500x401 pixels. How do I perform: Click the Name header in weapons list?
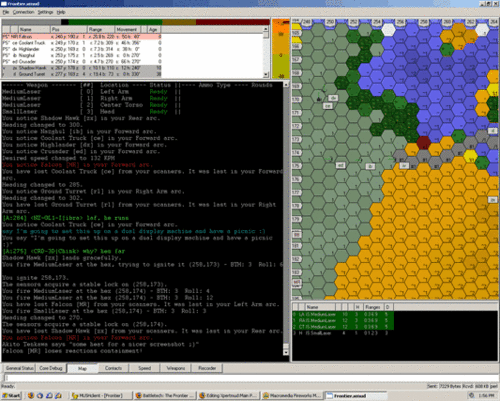click(321, 307)
